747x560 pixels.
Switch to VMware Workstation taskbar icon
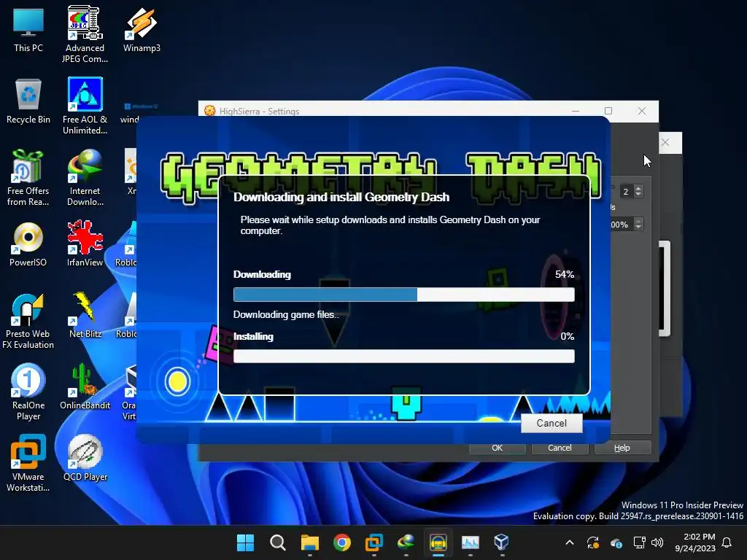(x=374, y=542)
